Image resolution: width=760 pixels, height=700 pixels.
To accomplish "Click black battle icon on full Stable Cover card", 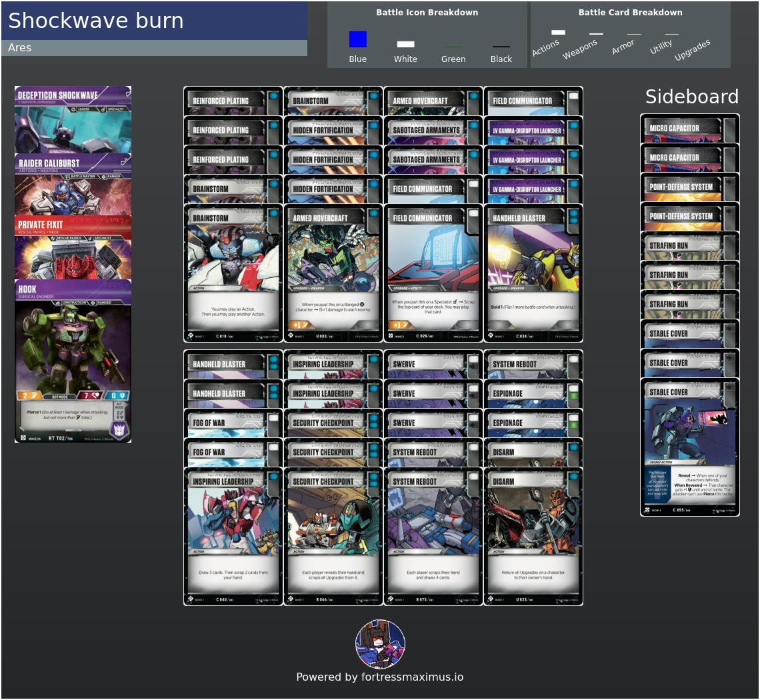I will click(x=730, y=387).
